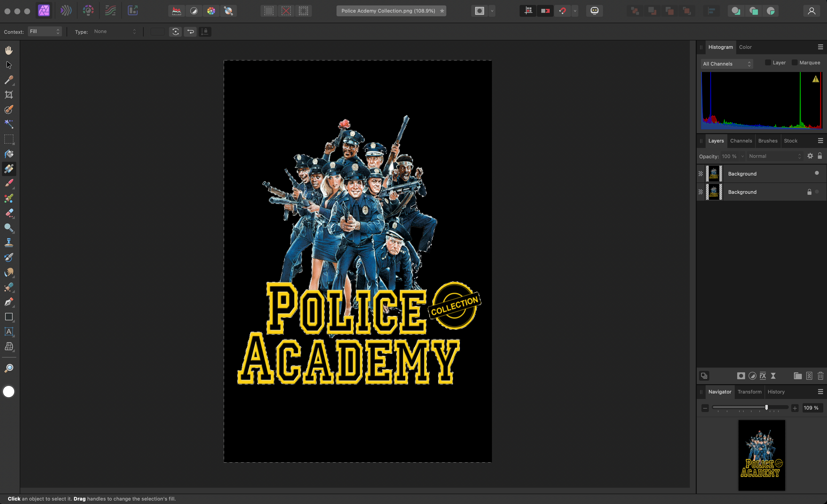
Task: Click the Deselect toolbar icon
Action: point(286,11)
